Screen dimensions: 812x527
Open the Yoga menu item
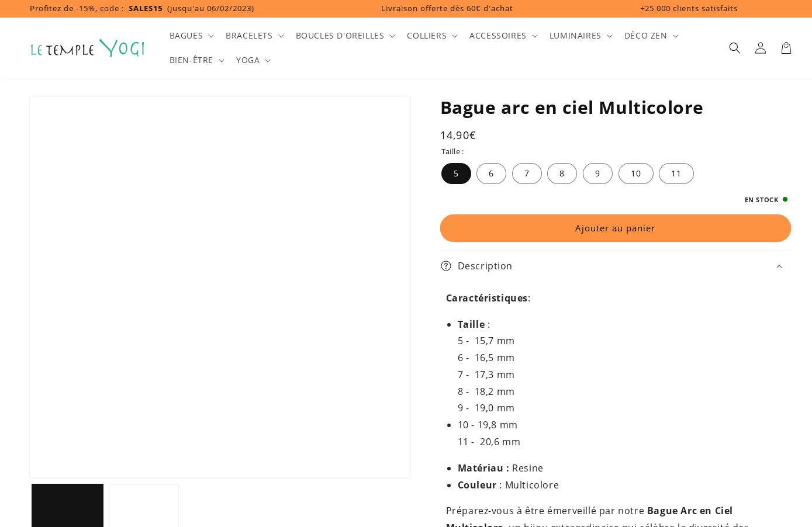pyautogui.click(x=253, y=60)
